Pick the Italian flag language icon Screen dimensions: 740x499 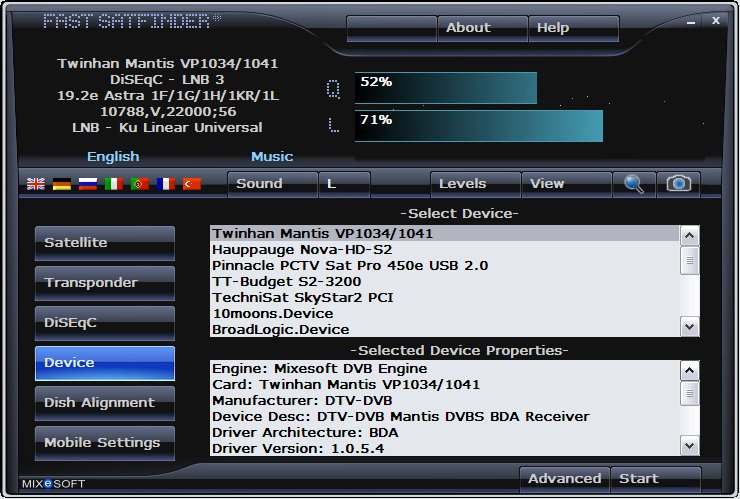114,184
